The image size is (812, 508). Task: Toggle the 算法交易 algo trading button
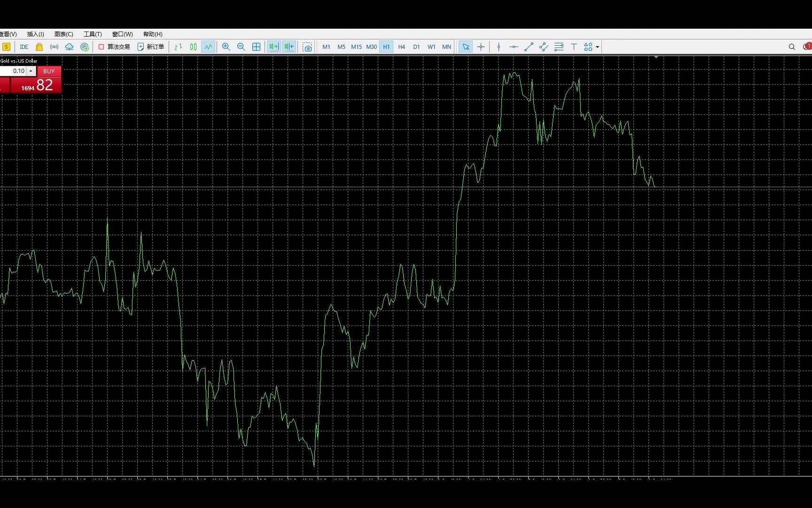point(114,47)
